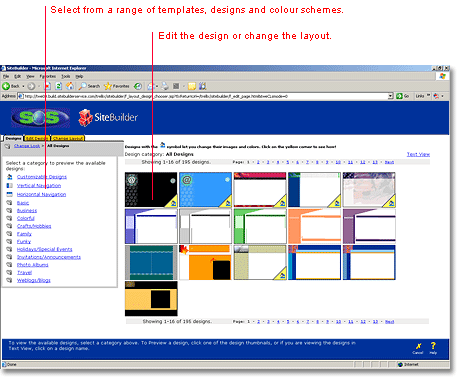Go to page 2 in top pager
This screenshot has width=459, height=380.
point(258,162)
